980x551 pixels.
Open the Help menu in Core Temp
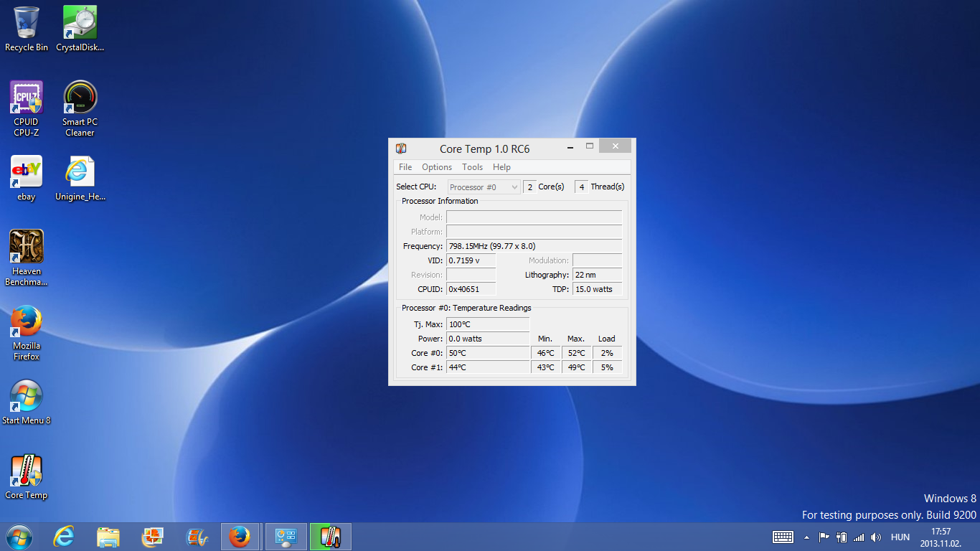(x=501, y=167)
